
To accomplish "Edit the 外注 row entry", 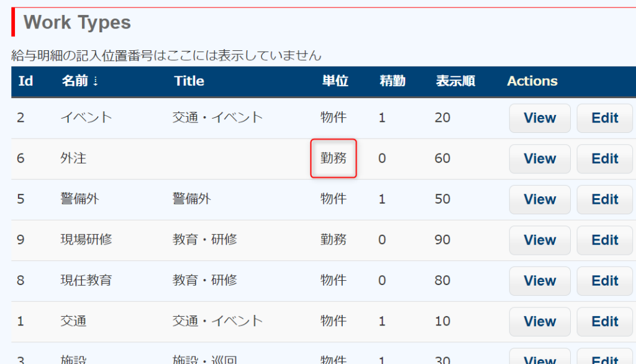I will 604,159.
